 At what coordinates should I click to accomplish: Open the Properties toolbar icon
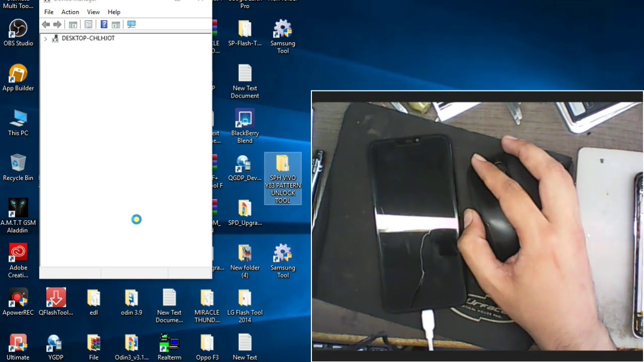tap(89, 24)
